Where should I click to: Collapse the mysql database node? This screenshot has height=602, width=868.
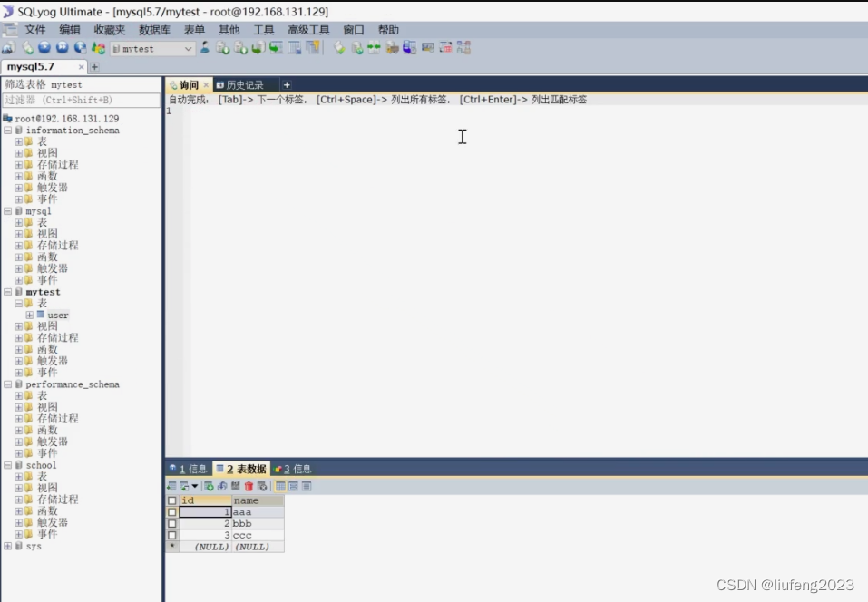(8, 211)
